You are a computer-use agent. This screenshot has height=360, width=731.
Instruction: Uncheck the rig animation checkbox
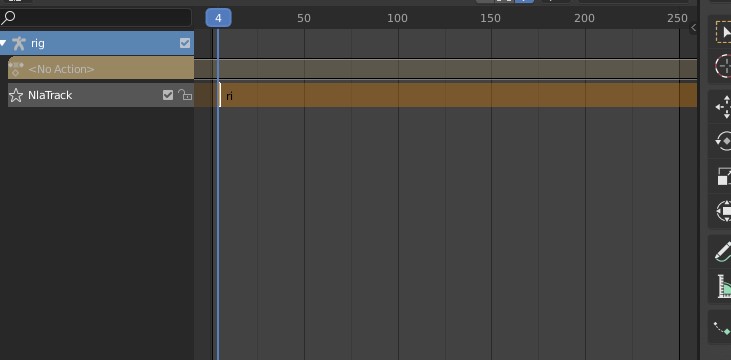[x=185, y=43]
